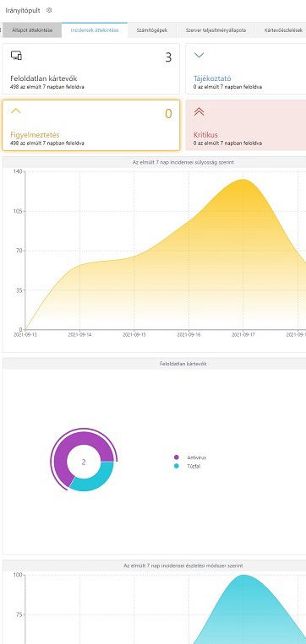
Task: Click the yellow severity chart peak at 2021-09-17
Action: [243, 180]
